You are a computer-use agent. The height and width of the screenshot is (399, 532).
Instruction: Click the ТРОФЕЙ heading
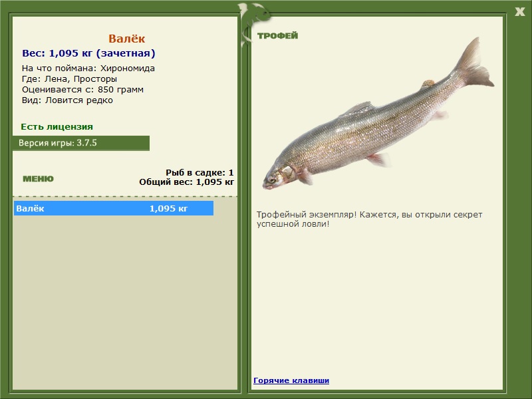click(x=277, y=36)
